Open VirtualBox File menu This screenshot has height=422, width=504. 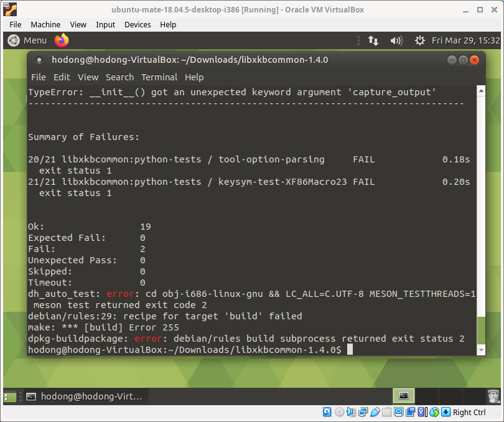pyautogui.click(x=15, y=25)
